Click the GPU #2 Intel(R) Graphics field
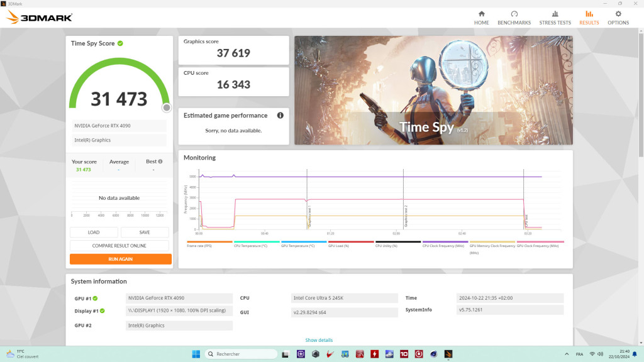This screenshot has width=644, height=362. (x=179, y=326)
